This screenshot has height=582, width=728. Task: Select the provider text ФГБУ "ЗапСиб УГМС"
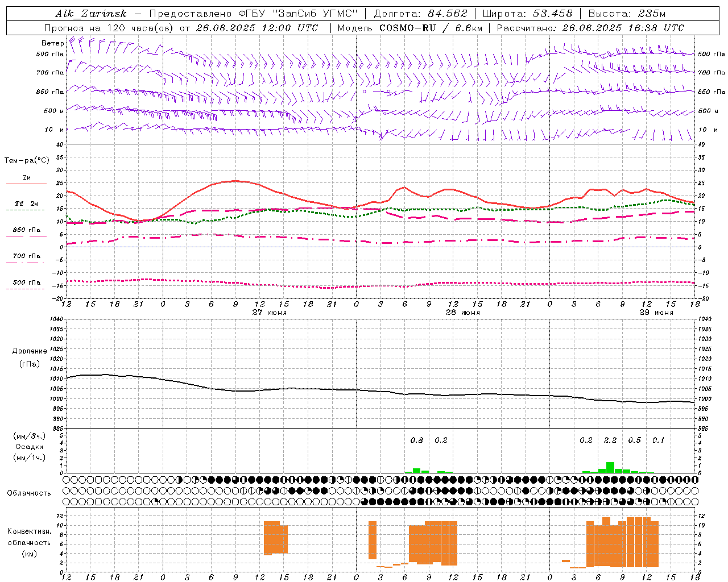coord(299,14)
